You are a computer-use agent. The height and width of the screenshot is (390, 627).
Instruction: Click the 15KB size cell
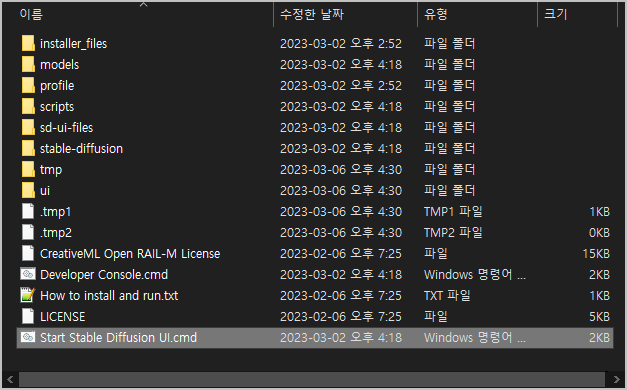[x=596, y=253]
